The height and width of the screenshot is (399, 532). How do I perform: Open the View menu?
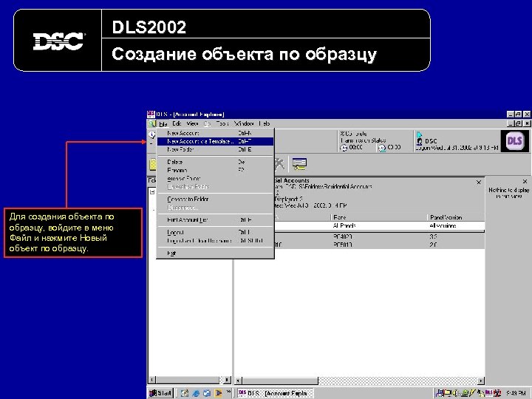pos(192,124)
